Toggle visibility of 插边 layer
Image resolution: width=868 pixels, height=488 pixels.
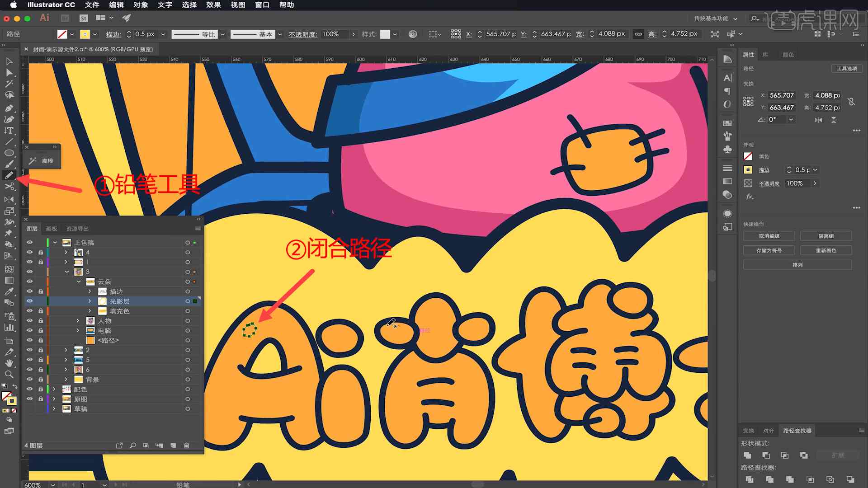tap(30, 291)
